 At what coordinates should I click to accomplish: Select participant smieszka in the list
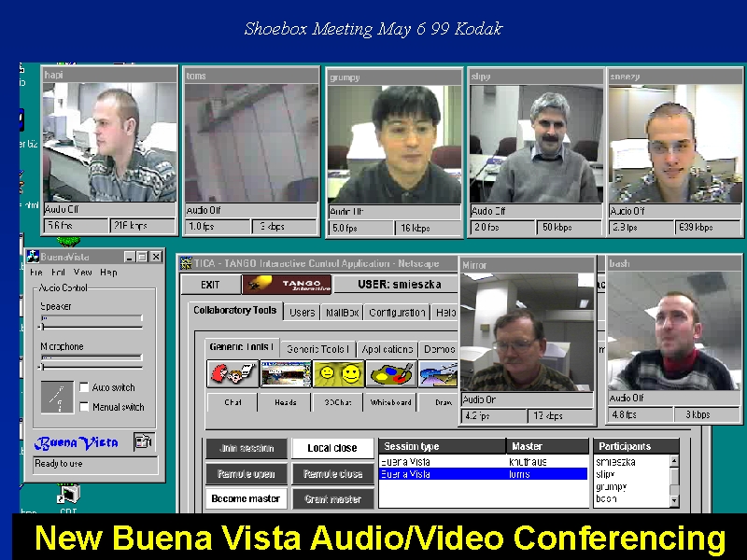click(615, 462)
